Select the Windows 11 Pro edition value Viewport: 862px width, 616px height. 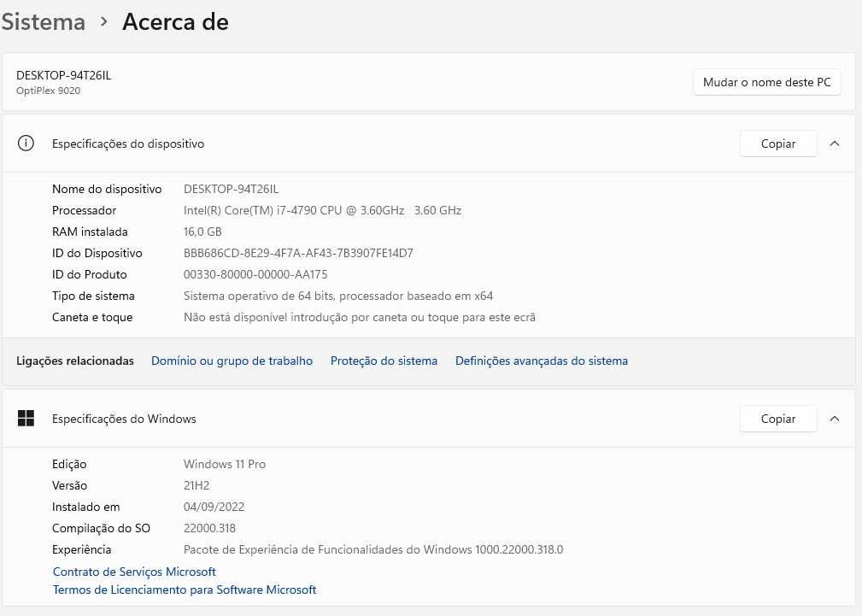point(225,464)
